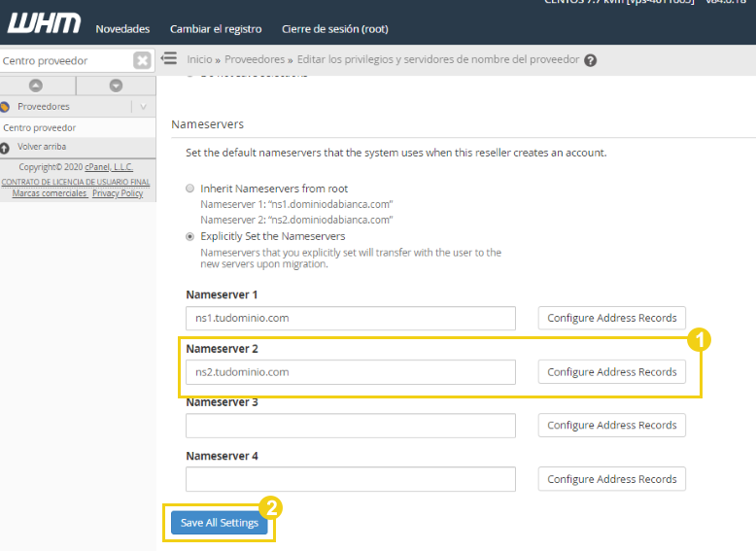The width and height of the screenshot is (756, 551).
Task: Go to Inicio breadcrumb
Action: (199, 59)
